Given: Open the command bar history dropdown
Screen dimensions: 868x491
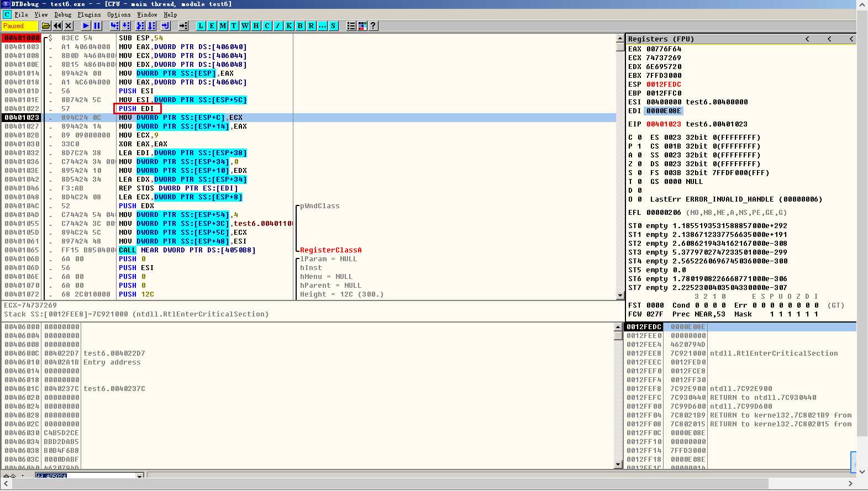Looking at the screenshot, I should click(140, 476).
